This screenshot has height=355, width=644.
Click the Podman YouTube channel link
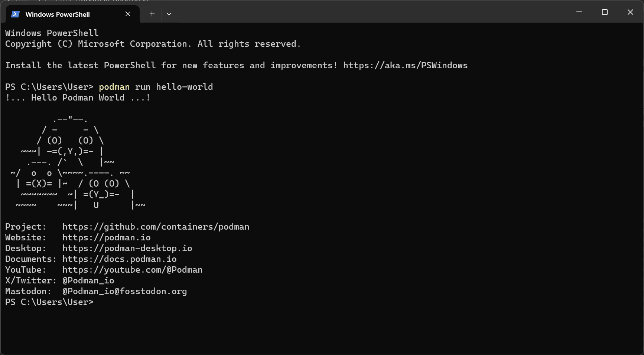click(132, 270)
